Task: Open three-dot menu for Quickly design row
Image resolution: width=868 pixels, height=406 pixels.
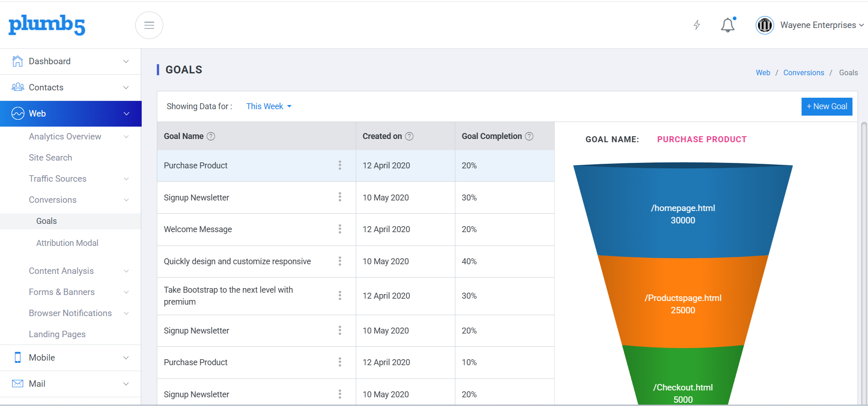Action: (x=340, y=261)
